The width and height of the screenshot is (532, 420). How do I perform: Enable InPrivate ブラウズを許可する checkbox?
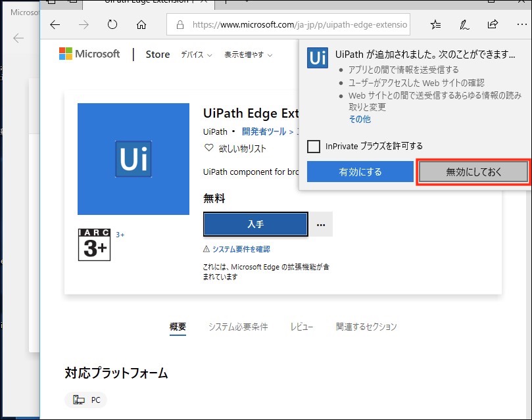pyautogui.click(x=314, y=146)
